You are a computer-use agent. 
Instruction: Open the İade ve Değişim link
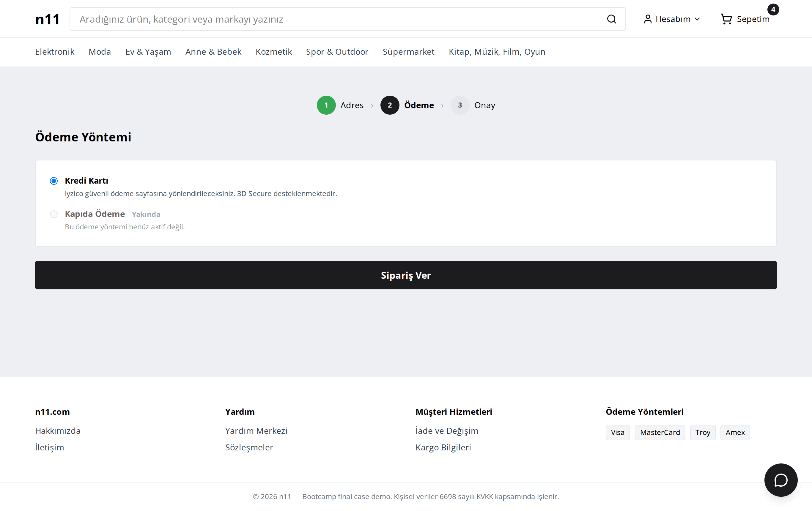[446, 430]
